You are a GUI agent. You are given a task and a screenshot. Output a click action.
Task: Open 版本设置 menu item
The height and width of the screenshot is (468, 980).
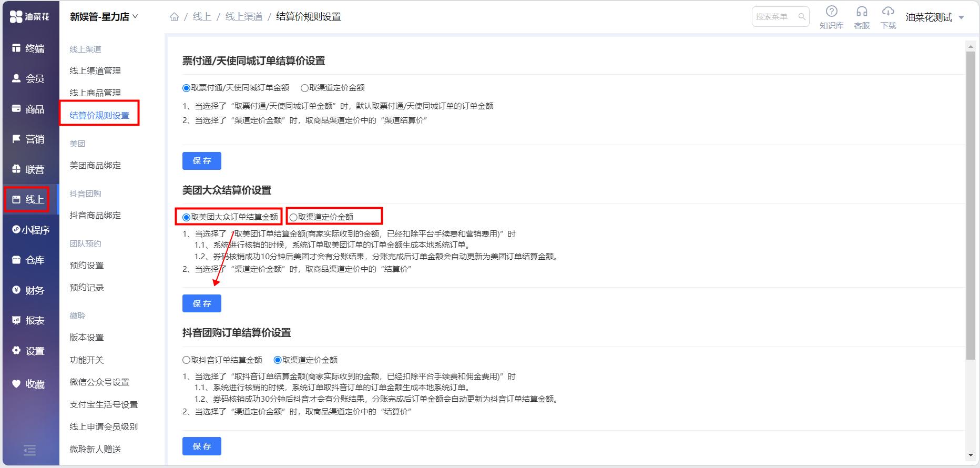pyautogui.click(x=87, y=337)
